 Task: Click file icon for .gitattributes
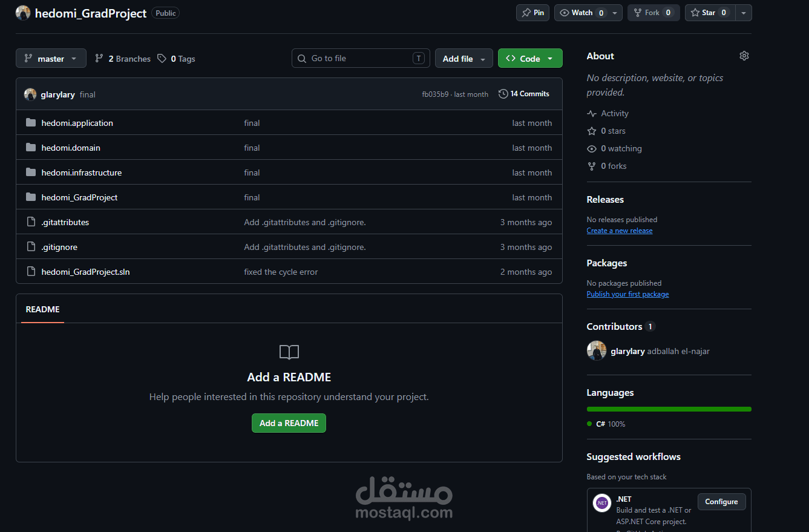click(x=31, y=222)
